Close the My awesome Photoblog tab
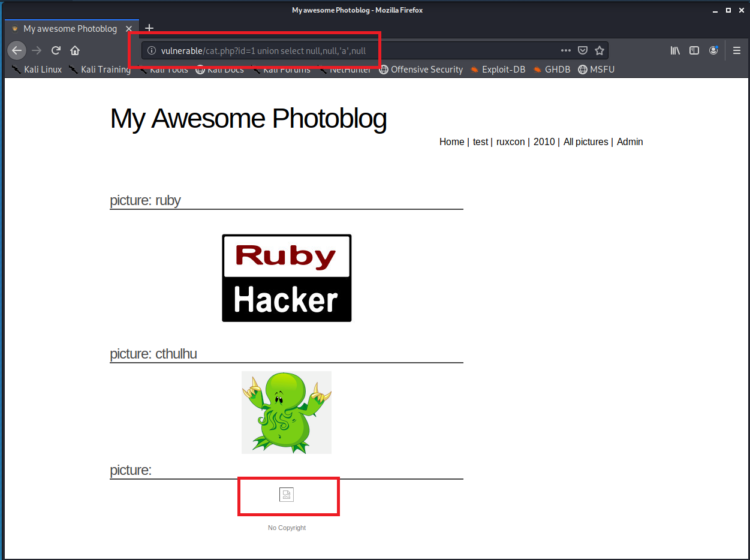 point(129,29)
